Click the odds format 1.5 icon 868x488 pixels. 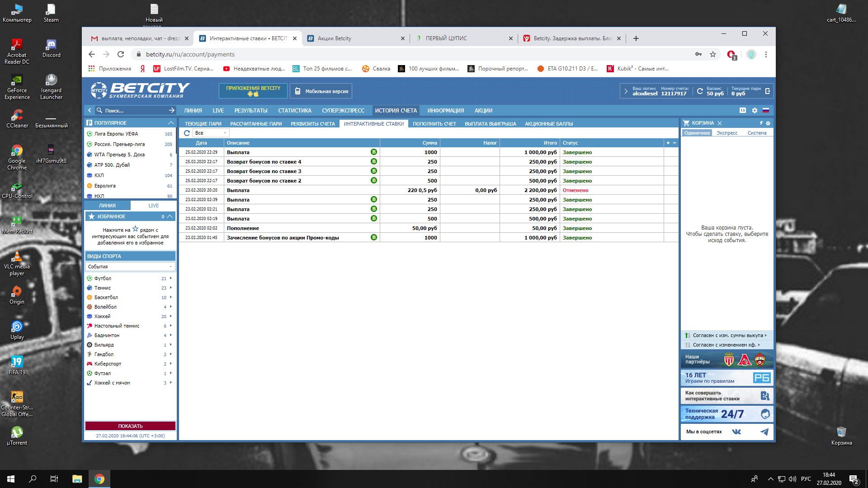(743, 110)
